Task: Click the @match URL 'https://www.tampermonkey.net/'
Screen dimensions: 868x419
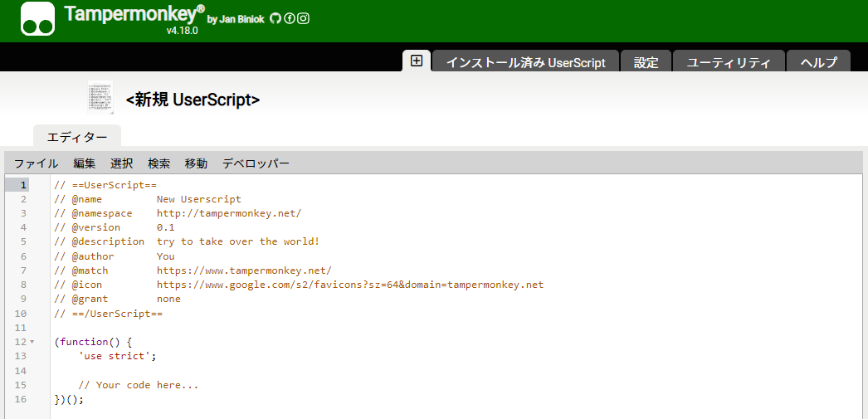Action: (x=244, y=270)
